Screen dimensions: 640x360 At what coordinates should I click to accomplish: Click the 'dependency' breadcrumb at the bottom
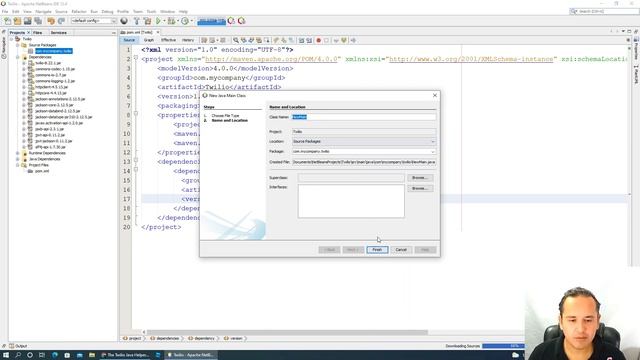(x=204, y=338)
